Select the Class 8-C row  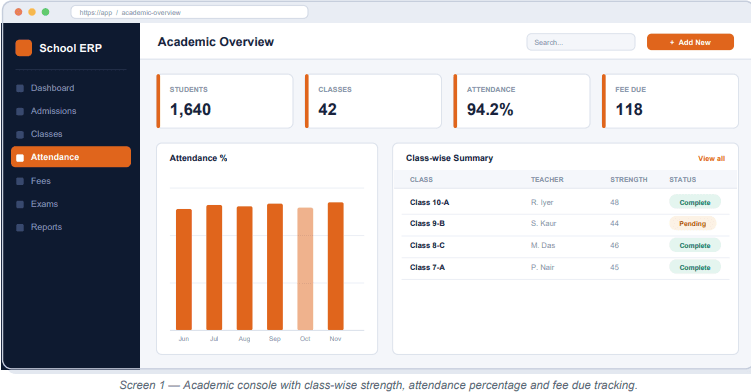565,246
